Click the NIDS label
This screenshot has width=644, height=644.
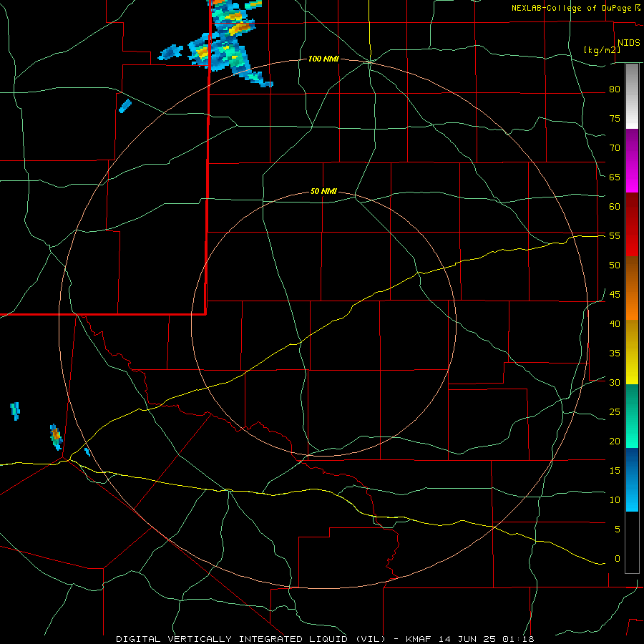point(628,43)
